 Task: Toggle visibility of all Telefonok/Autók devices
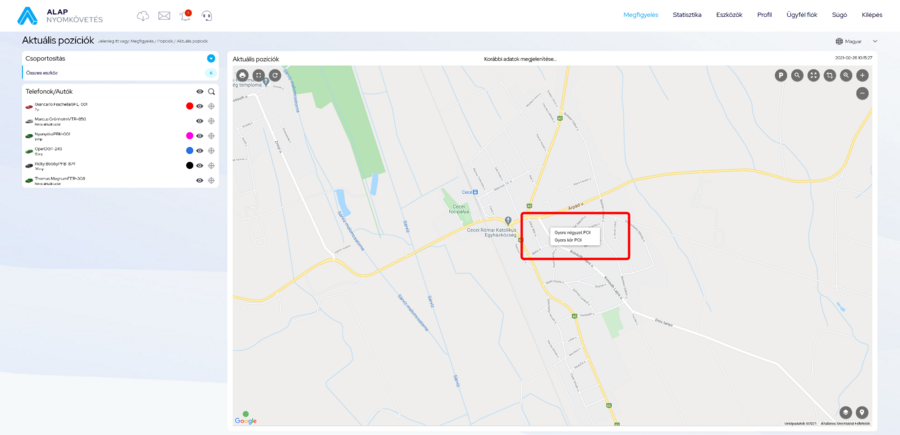(199, 91)
